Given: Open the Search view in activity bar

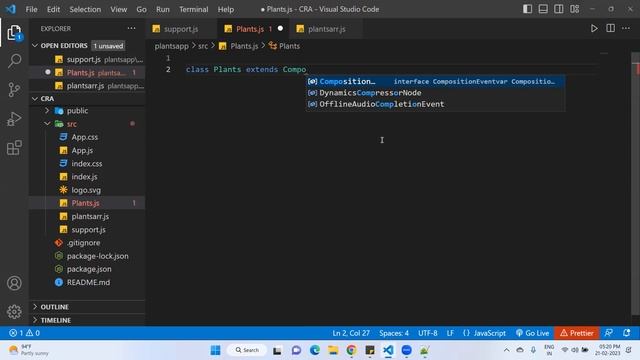Looking at the screenshot, I should tap(14, 61).
